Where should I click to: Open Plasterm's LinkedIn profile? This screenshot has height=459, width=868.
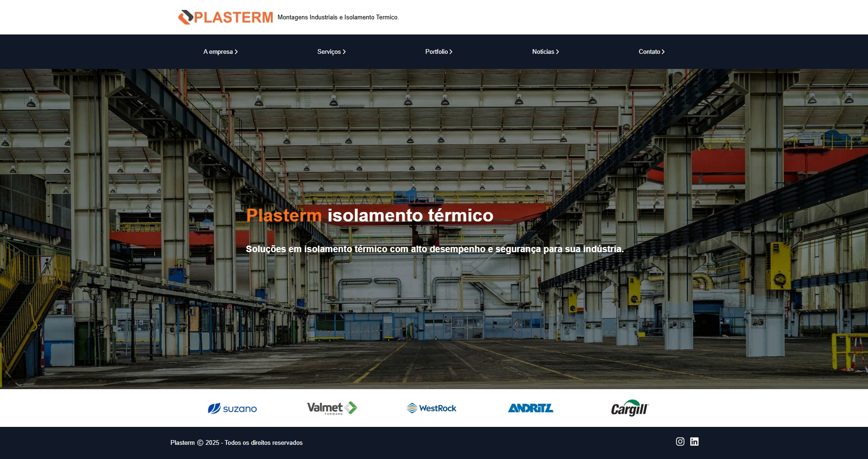[694, 442]
